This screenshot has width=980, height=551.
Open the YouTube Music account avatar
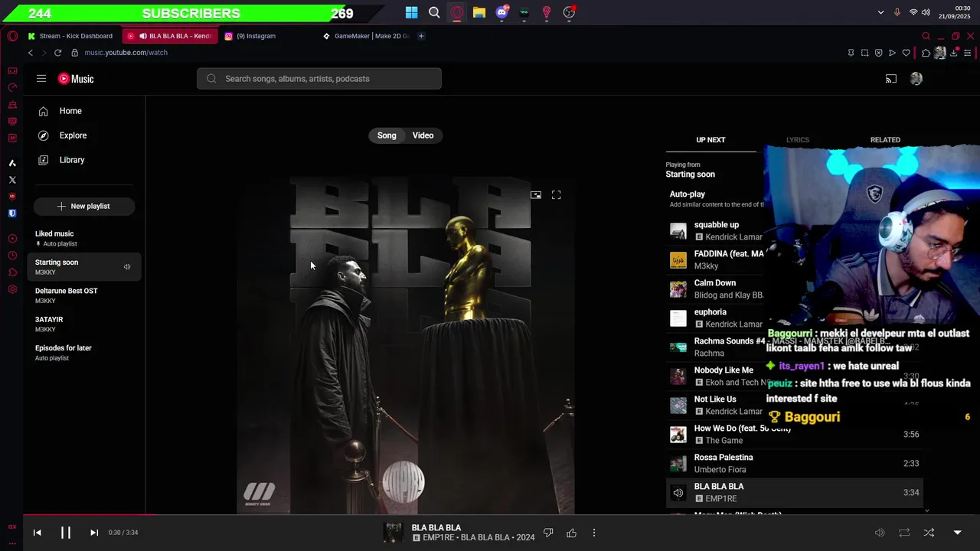(x=916, y=79)
